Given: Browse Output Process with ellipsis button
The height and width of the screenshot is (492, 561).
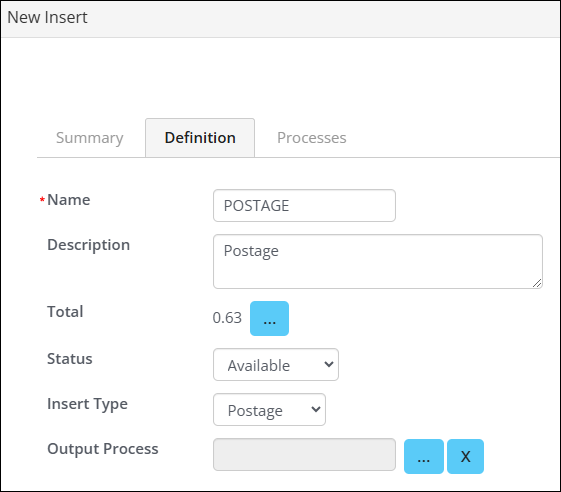Looking at the screenshot, I should pyautogui.click(x=424, y=457).
